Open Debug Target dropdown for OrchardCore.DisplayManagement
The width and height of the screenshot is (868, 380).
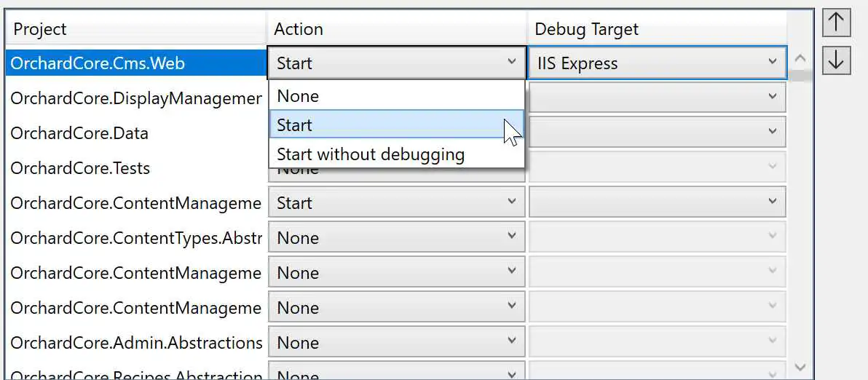pos(657,98)
